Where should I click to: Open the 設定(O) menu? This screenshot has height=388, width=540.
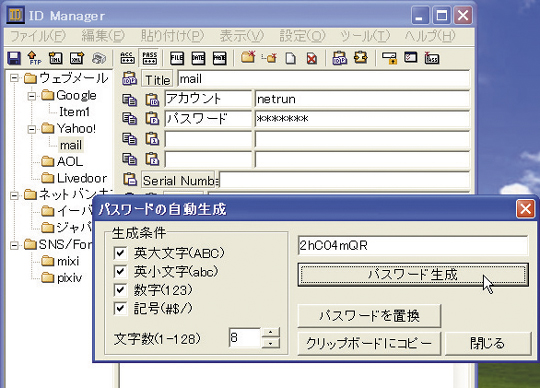tap(302, 36)
